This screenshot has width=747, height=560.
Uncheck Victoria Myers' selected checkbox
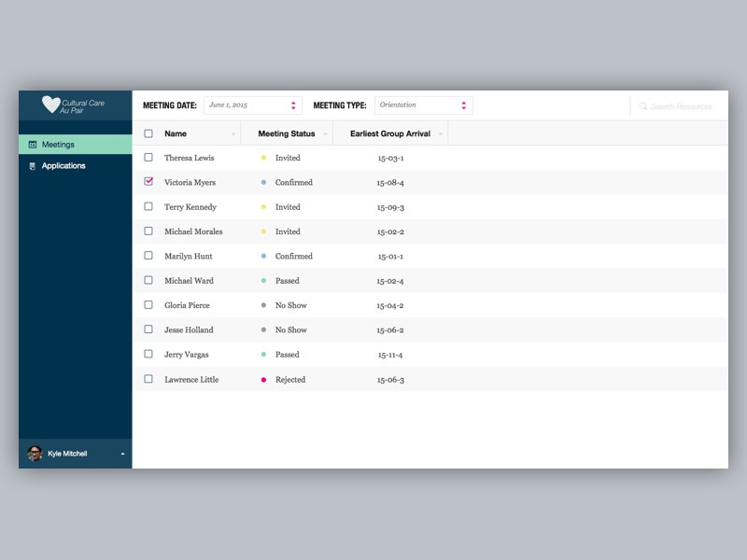pos(148,182)
